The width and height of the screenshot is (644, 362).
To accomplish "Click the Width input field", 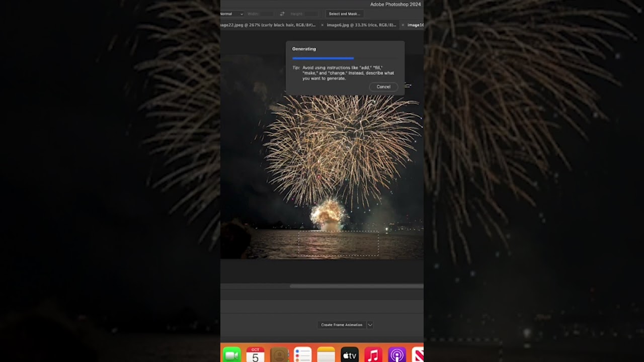I will point(267,14).
